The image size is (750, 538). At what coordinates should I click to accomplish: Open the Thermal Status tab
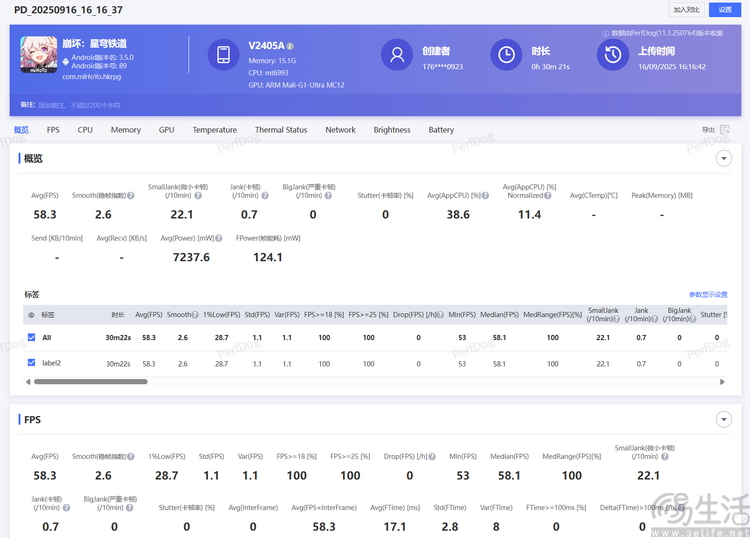click(281, 130)
